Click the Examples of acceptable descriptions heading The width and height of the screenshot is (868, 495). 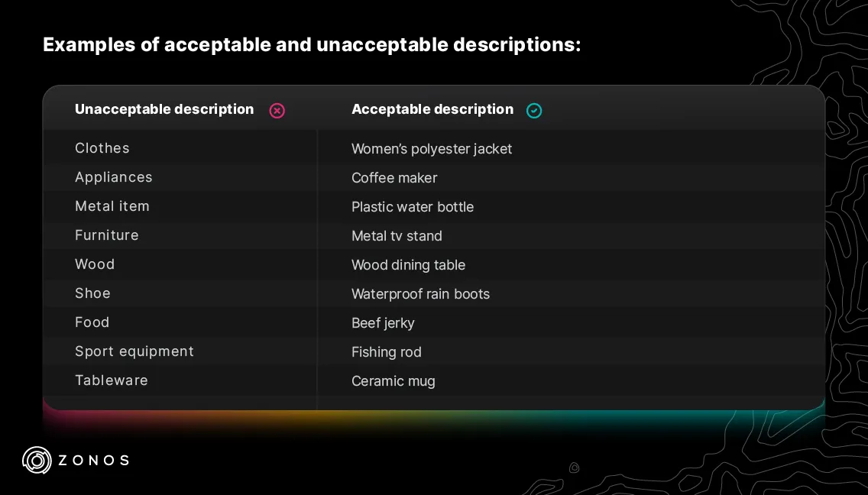point(312,44)
